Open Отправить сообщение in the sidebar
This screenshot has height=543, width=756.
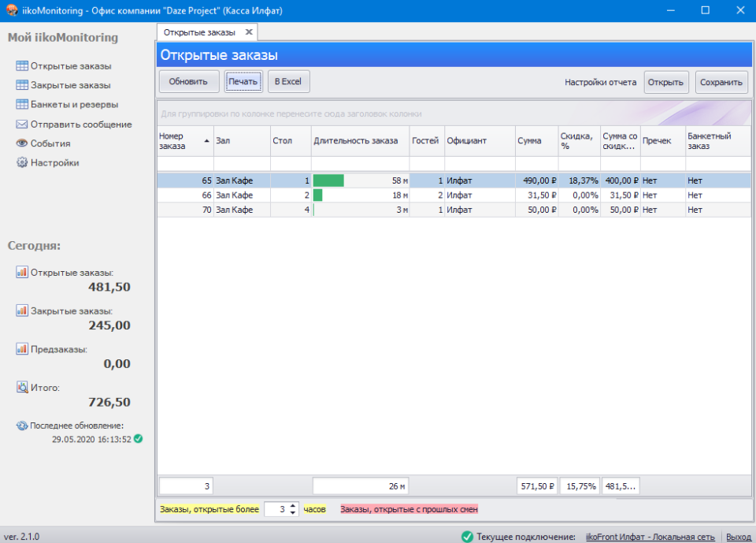point(81,124)
